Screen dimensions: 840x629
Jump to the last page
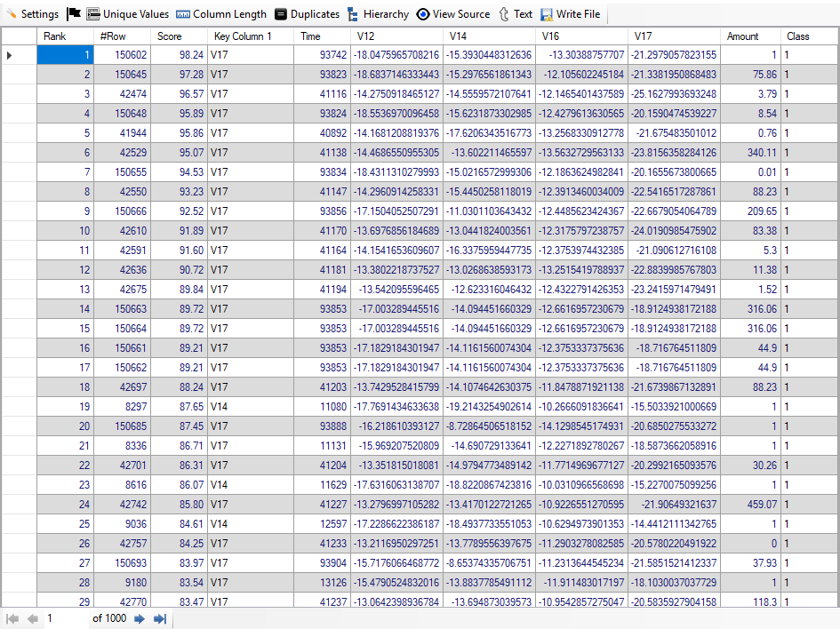coord(160,618)
